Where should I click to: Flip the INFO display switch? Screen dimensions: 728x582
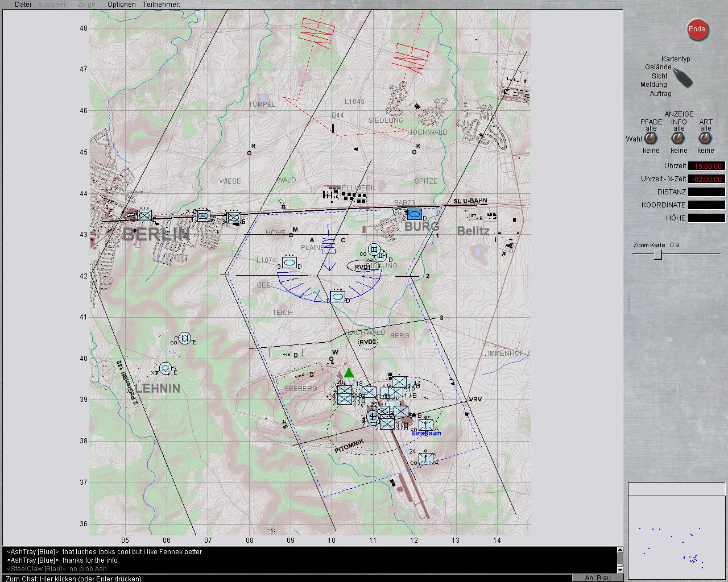tap(679, 139)
